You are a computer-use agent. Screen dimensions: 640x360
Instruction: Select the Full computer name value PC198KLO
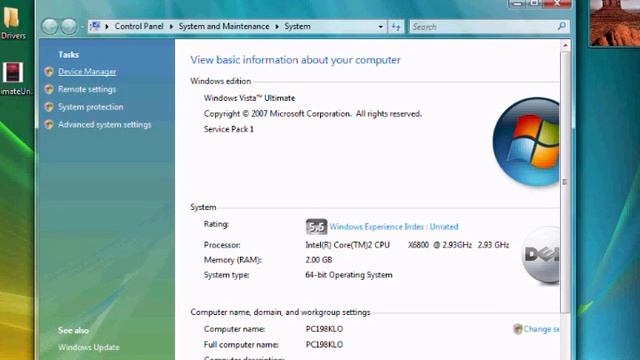pos(324,344)
